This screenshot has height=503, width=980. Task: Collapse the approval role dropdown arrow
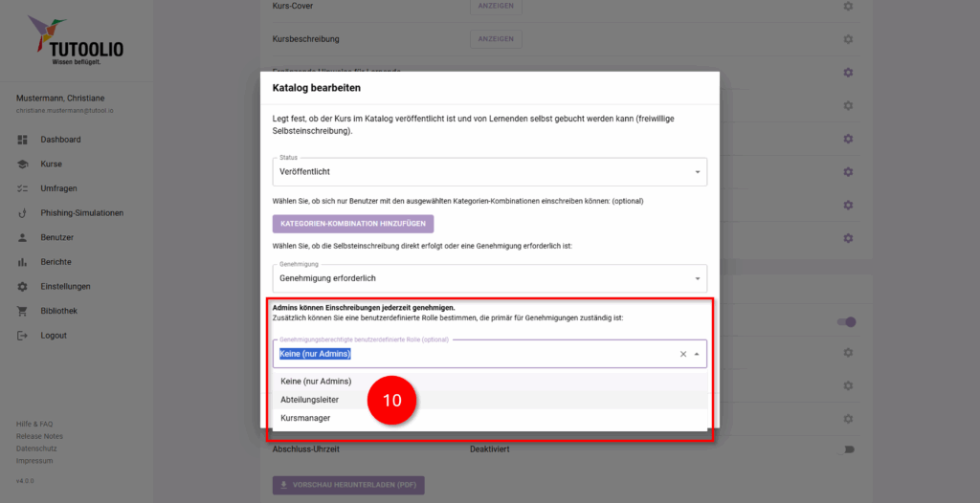(x=697, y=354)
